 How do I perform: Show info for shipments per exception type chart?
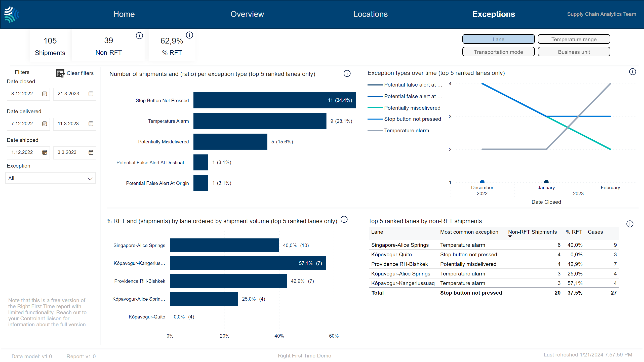[x=347, y=73]
